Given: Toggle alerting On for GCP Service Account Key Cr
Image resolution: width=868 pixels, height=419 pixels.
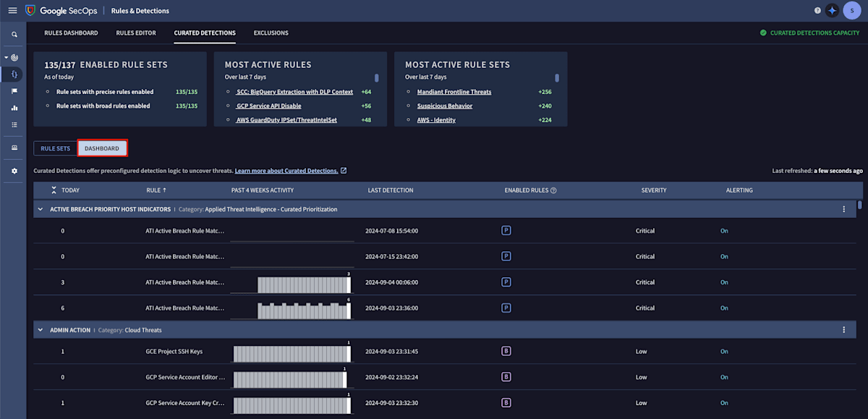Looking at the screenshot, I should point(724,402).
